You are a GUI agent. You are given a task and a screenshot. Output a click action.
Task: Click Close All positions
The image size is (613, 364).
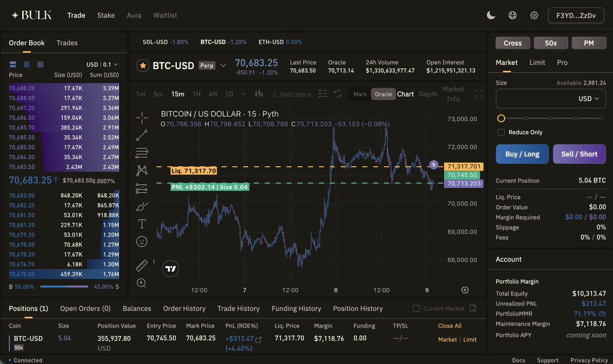coord(450,326)
